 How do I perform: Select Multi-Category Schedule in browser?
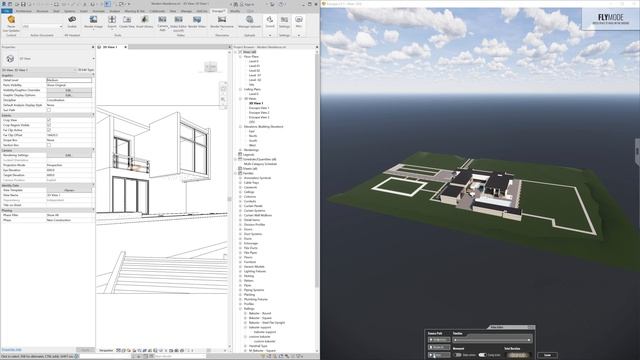260,164
